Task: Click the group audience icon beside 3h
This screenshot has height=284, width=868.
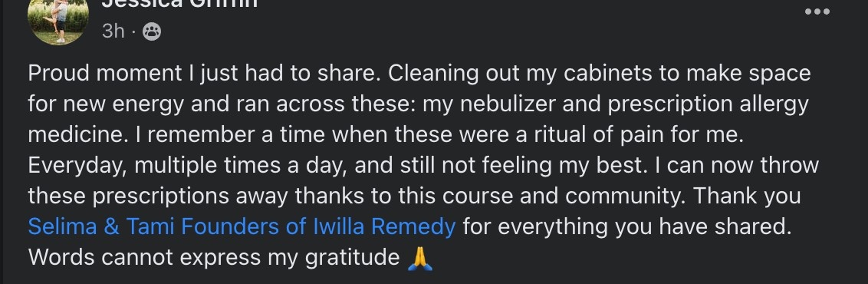Action: (x=152, y=31)
